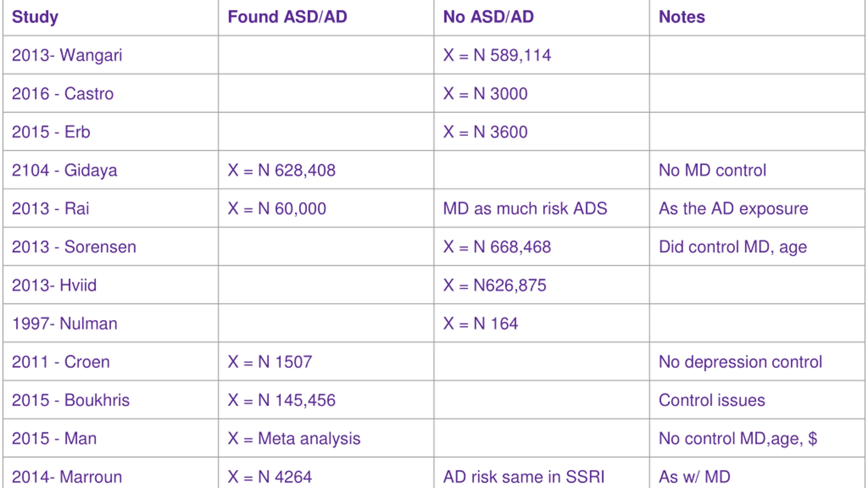Click the X = N 164 cell
Image resolution: width=868 pixels, height=488 pixels.
(480, 323)
